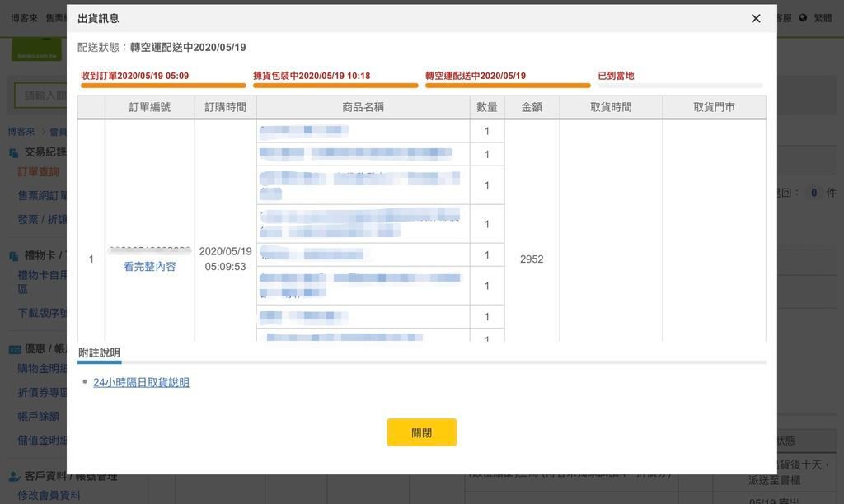Screen dimensions: 844x504
Task: Click the globe language icon in background header
Action: [803, 18]
